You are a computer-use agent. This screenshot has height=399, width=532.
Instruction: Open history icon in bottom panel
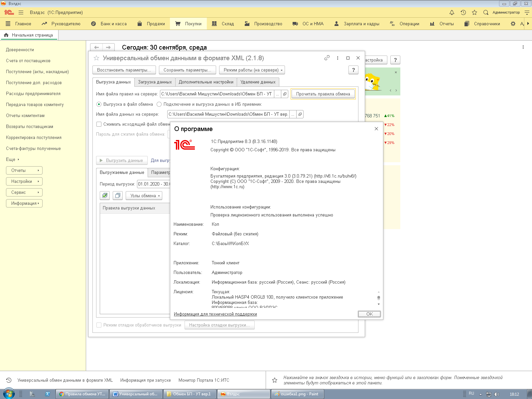pyautogui.click(x=9, y=380)
